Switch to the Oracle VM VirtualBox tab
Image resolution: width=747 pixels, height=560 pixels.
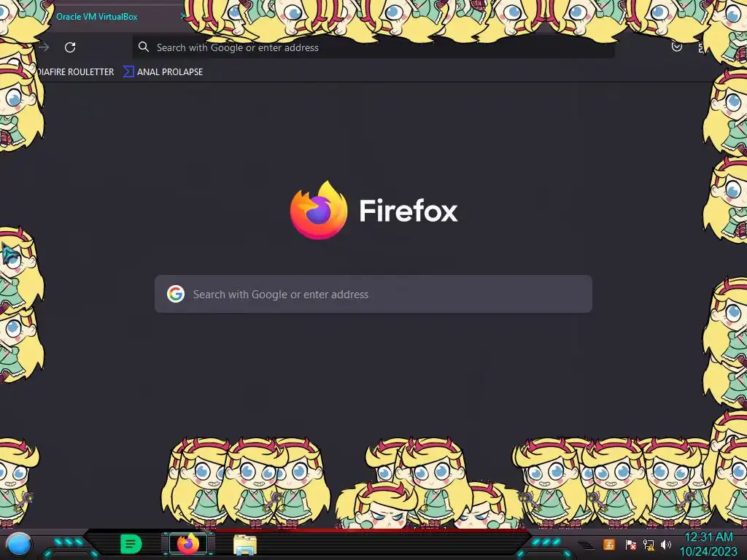pos(97,17)
